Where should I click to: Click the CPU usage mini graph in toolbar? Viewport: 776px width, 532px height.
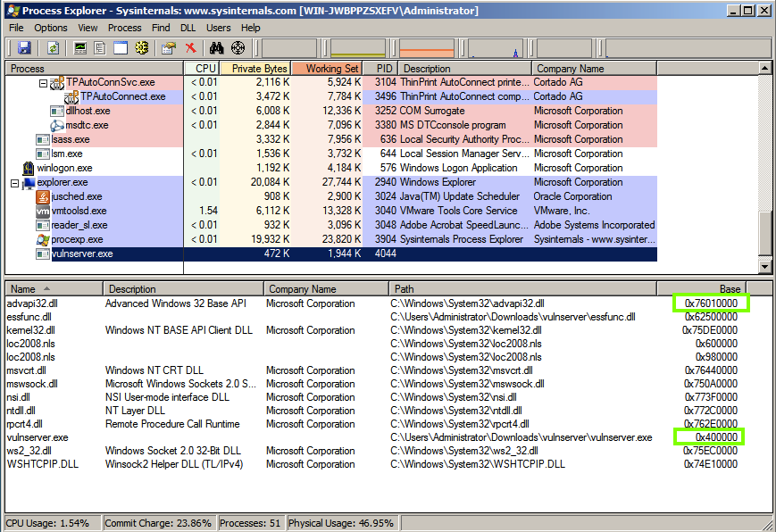tap(290, 47)
